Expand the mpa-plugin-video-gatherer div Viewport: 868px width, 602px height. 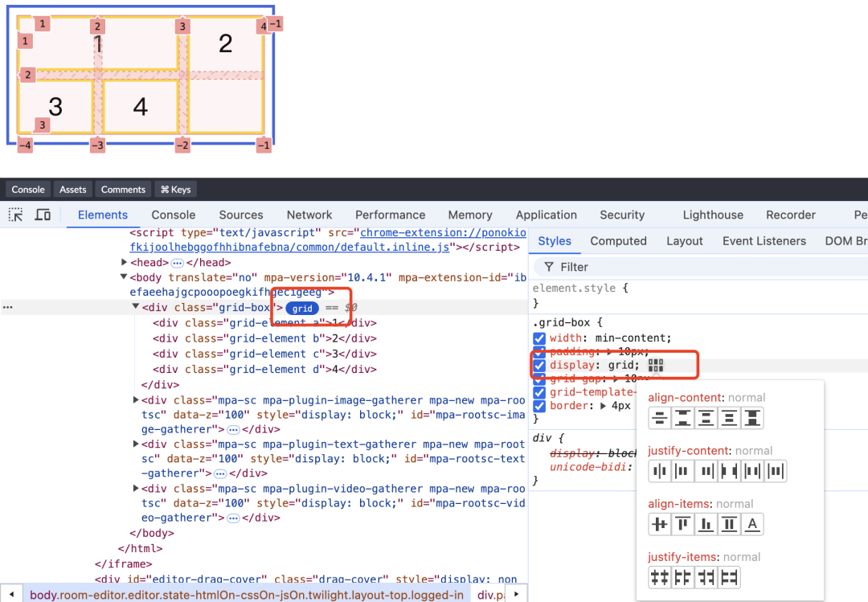pyautogui.click(x=136, y=488)
